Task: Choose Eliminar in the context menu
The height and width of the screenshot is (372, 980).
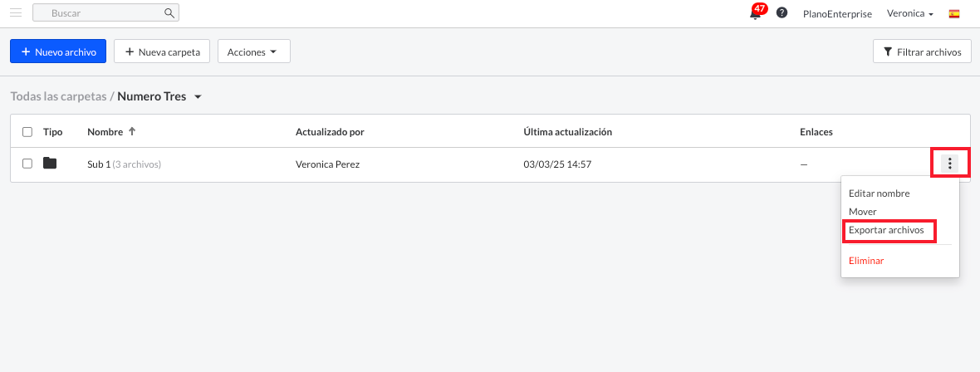Action: point(866,260)
